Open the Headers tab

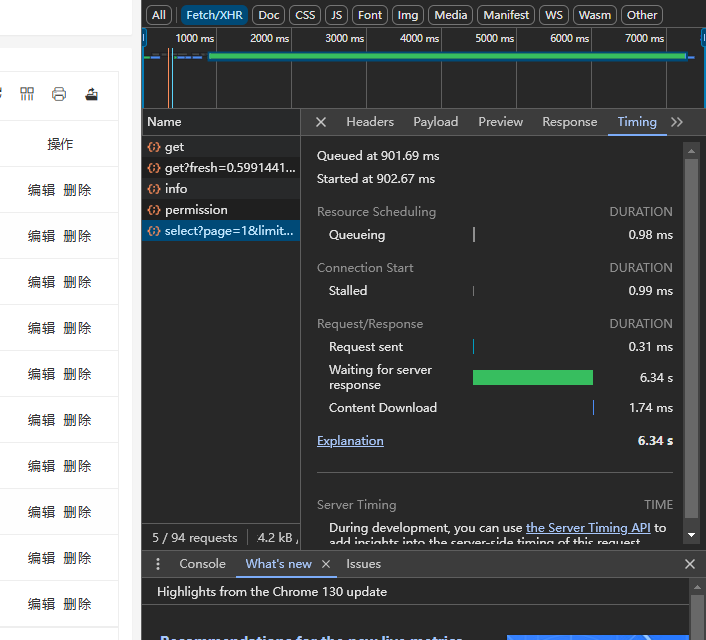[x=370, y=122]
